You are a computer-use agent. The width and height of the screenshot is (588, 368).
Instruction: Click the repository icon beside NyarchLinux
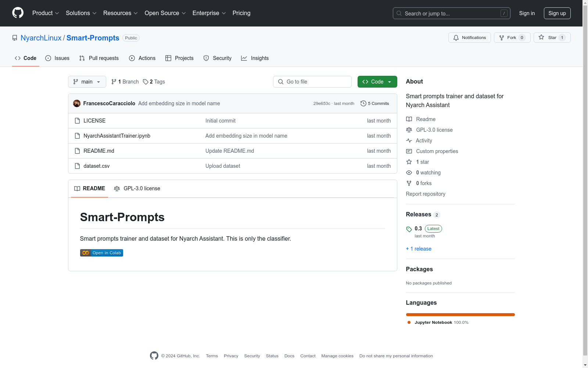coord(15,38)
